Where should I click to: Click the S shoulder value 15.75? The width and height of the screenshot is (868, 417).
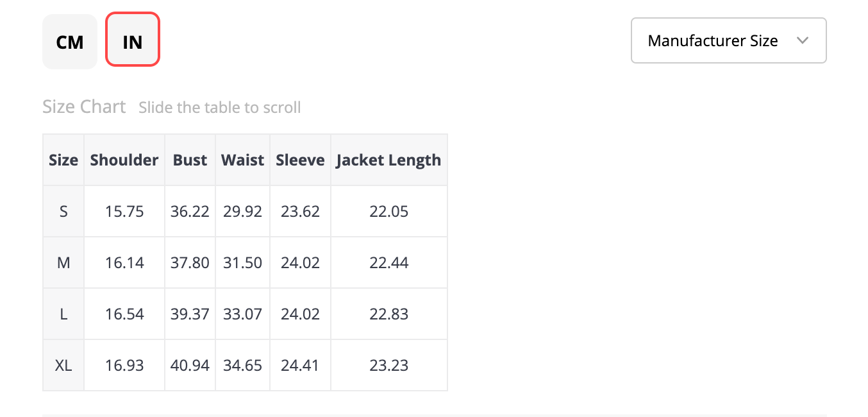124,211
